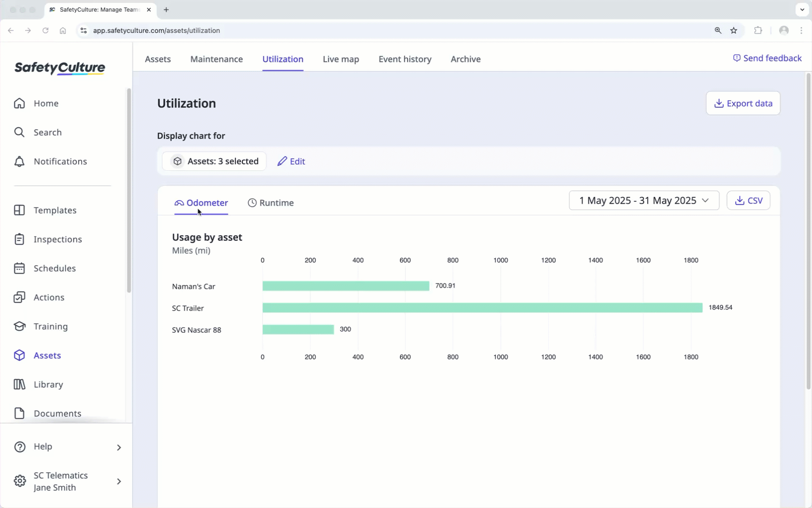Open the browser three-dot menu
Viewport: 812px width, 508px height.
click(802, 30)
